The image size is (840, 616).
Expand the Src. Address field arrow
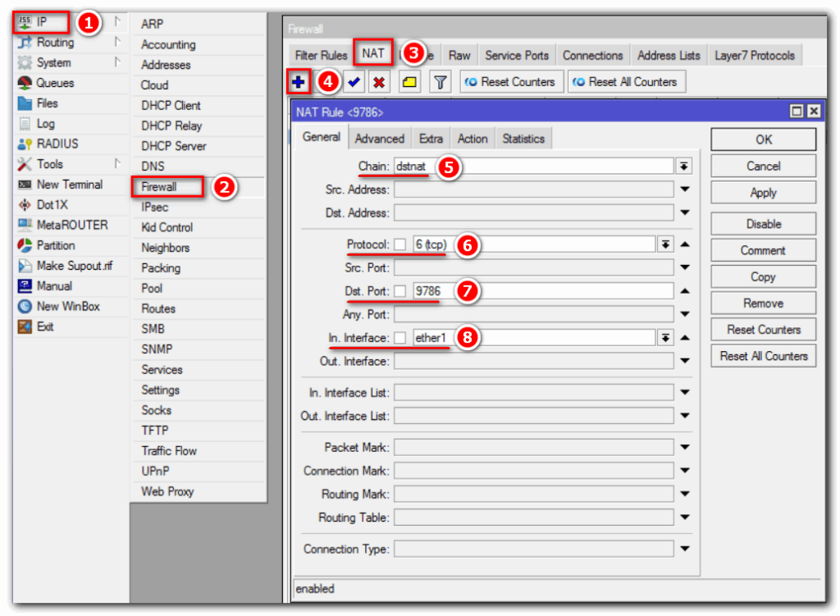coord(685,190)
